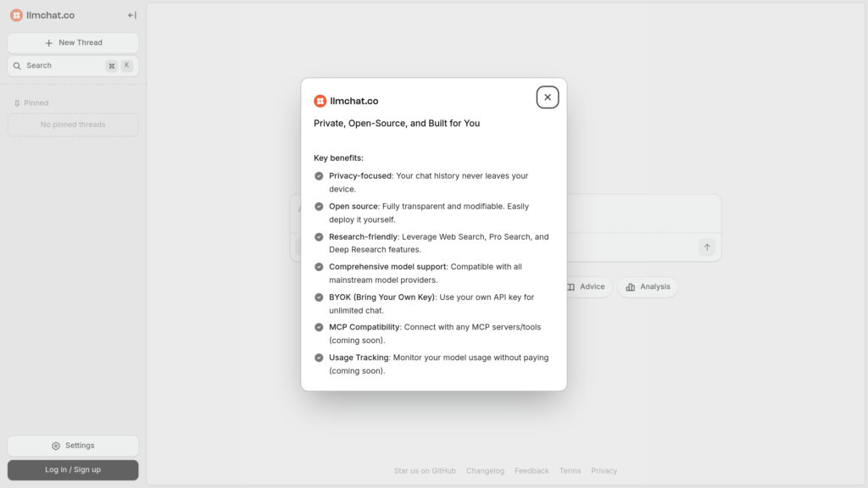This screenshot has height=488, width=868.
Task: Click the plus icon on New Thread
Action: tap(48, 43)
